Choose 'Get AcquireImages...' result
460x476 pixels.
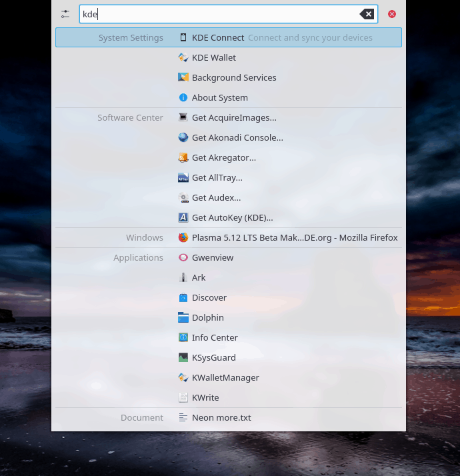pyautogui.click(x=234, y=117)
